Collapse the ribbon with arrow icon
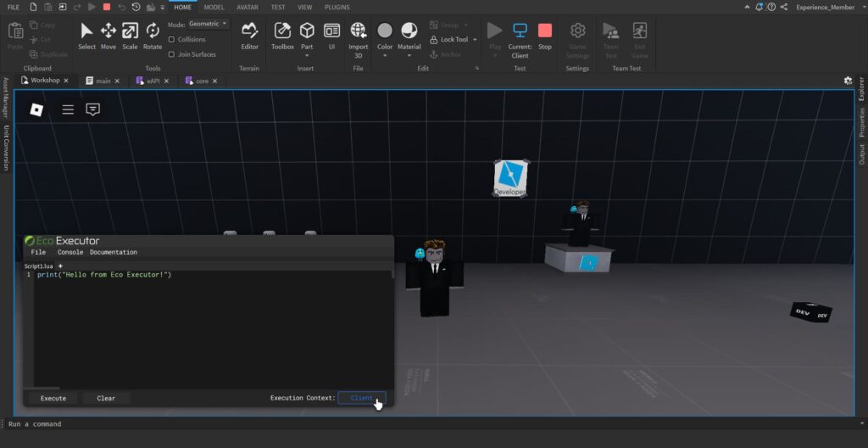The width and height of the screenshot is (868, 448). (747, 7)
